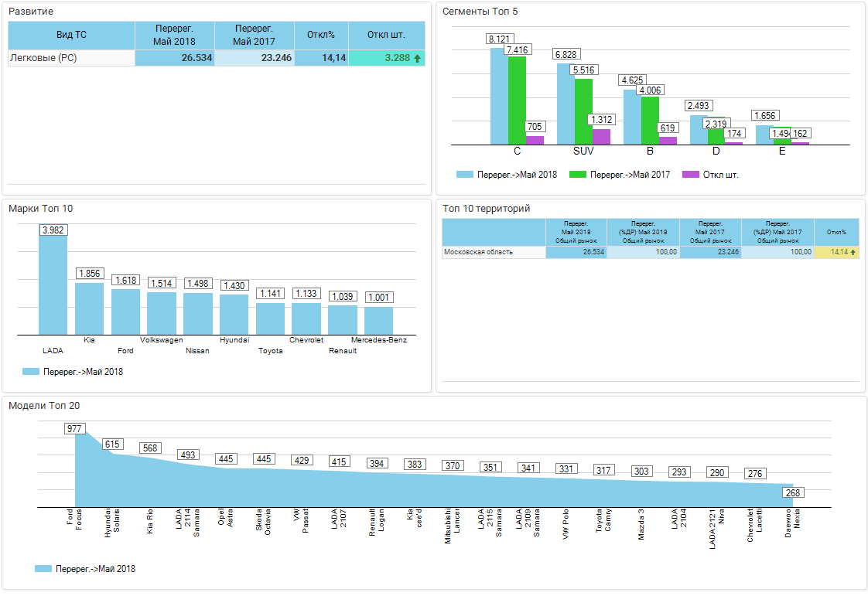Click the Откл% header in Развитие table
868x613 pixels.
(x=321, y=36)
